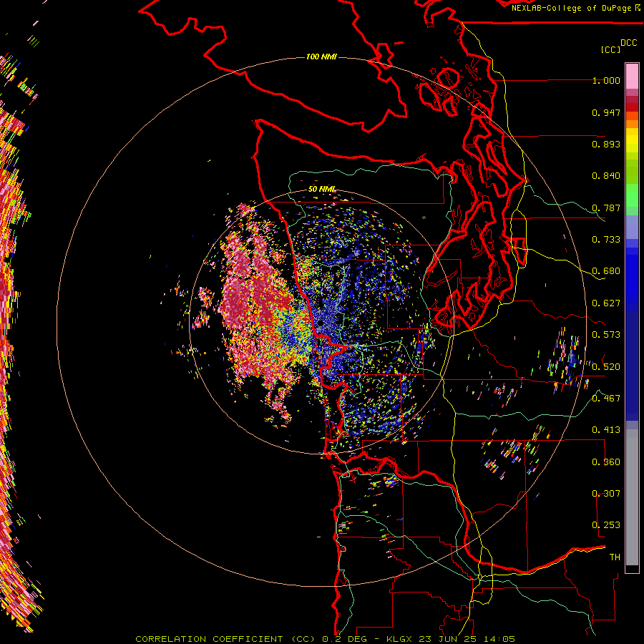Select the 1.000 color scale value
Screen dimensions: 644x644
(606, 80)
